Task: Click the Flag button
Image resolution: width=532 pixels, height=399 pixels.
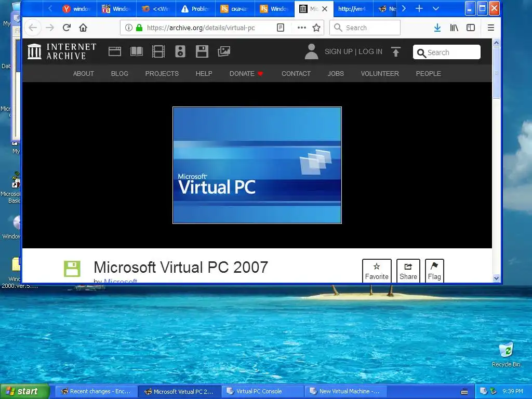Action: click(434, 271)
